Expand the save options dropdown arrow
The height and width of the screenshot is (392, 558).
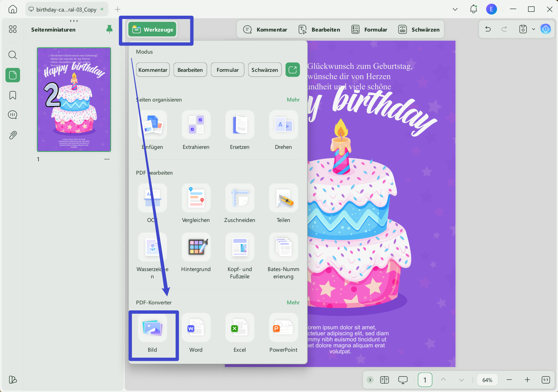(533, 29)
